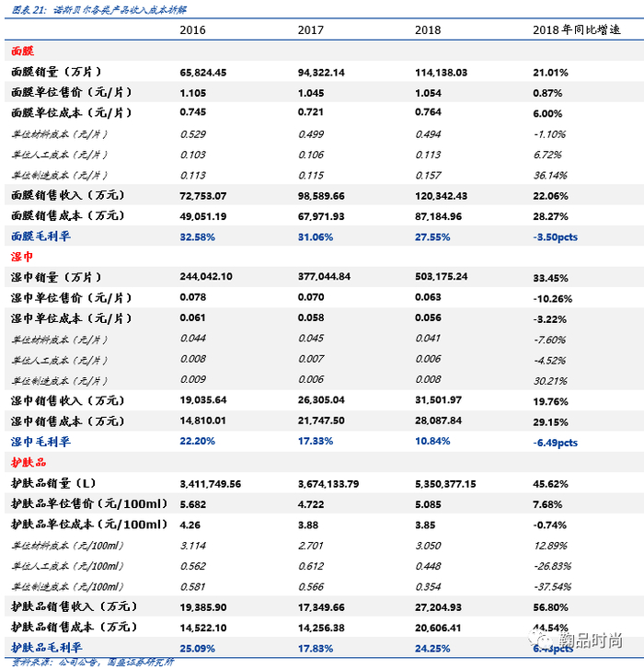Viewport: 644px width, 669px height.
Task: Select the 湿巾销售成本（万元）row label
Action: [68, 421]
